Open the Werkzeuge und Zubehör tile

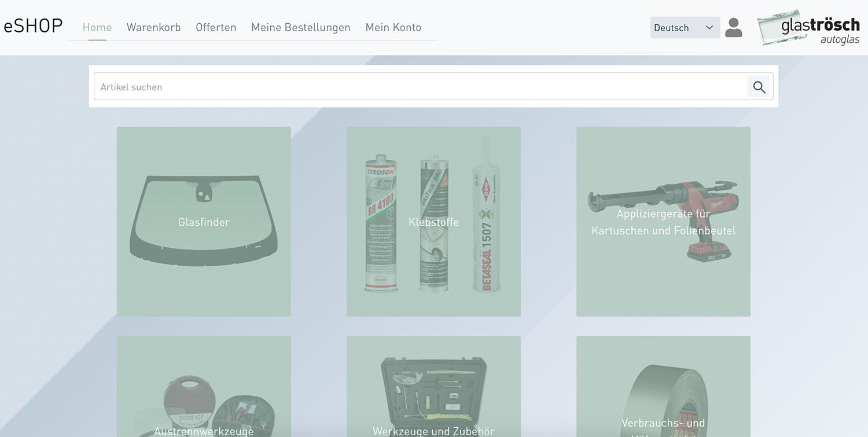[x=433, y=387]
